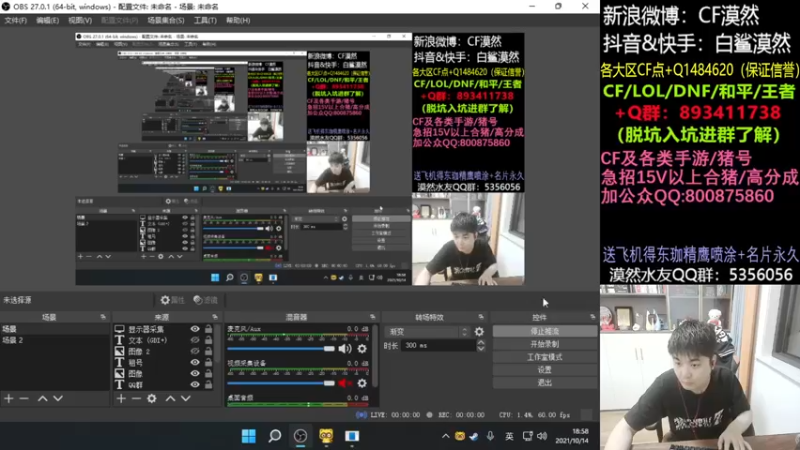This screenshot has height=450, width=800.
Task: Click 开始录制 to start recording
Action: (x=544, y=344)
